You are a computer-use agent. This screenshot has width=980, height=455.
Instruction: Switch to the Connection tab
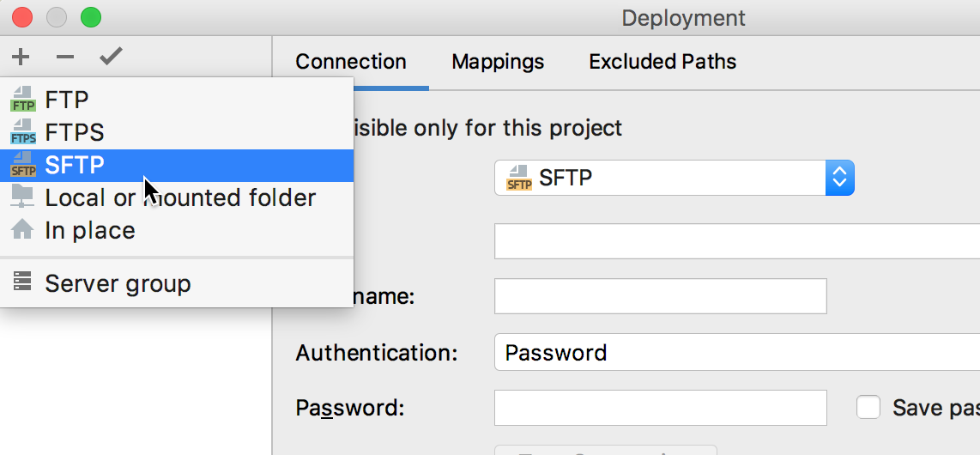click(x=351, y=62)
